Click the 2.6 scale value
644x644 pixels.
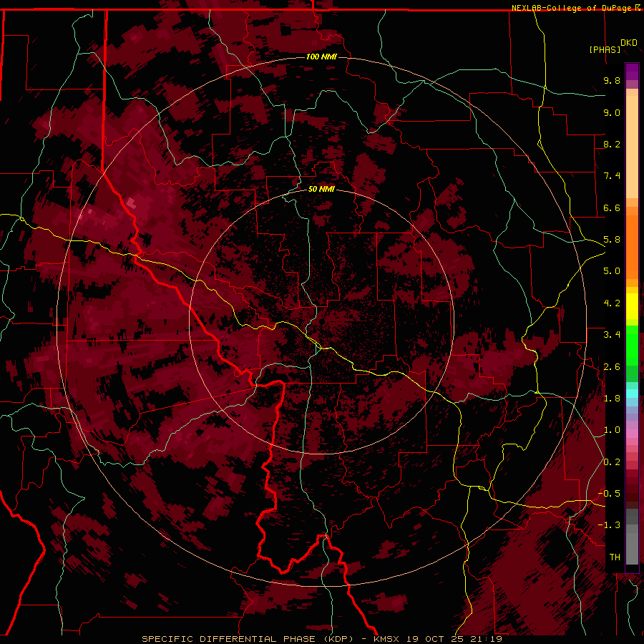tap(612, 367)
